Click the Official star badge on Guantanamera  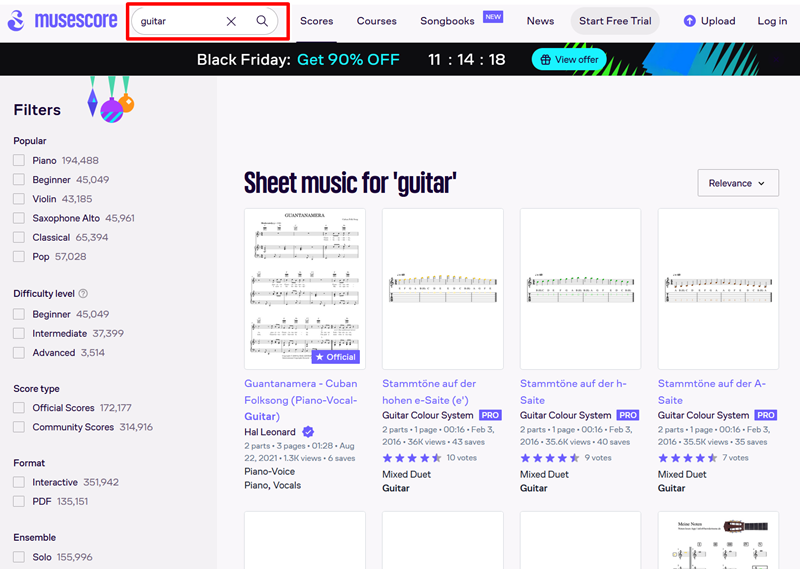tap(336, 357)
